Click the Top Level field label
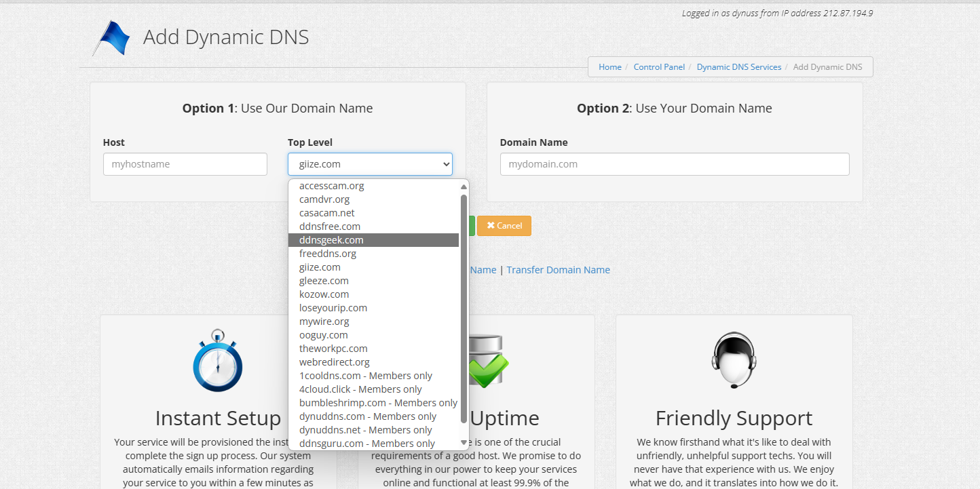 click(310, 142)
